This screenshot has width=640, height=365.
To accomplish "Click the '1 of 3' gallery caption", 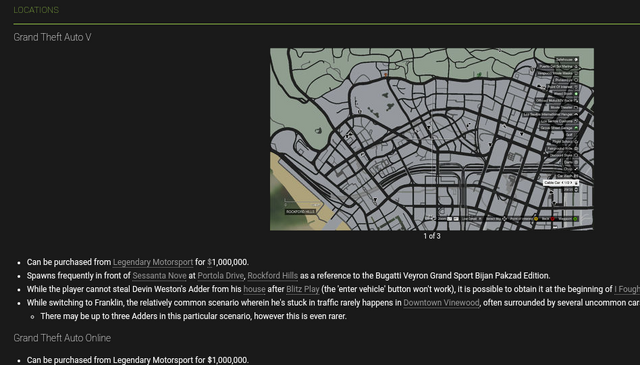I will [432, 236].
